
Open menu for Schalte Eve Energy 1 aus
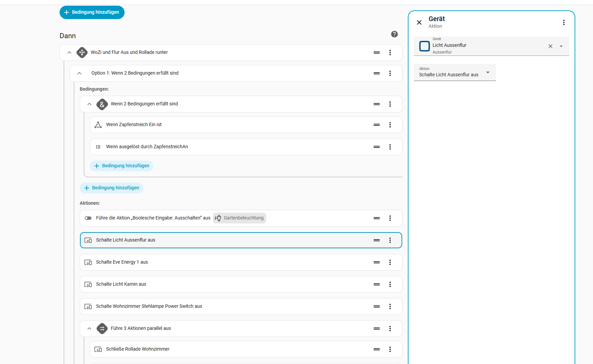390,262
